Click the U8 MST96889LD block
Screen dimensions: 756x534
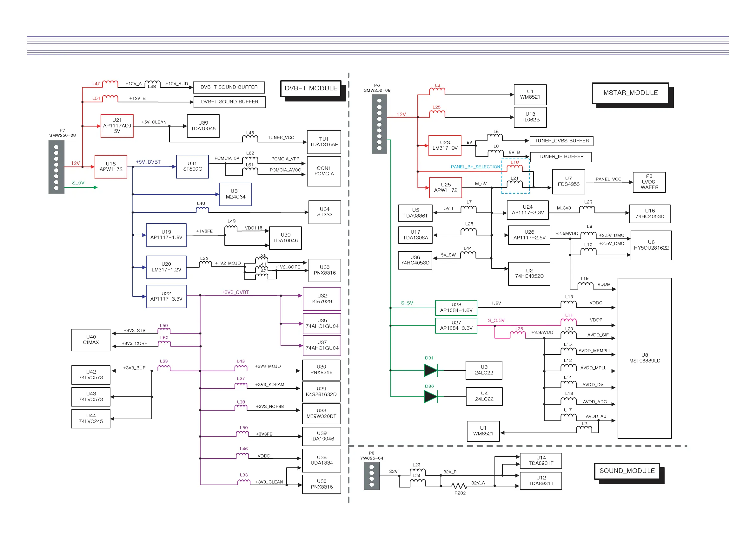pyautogui.click(x=644, y=358)
